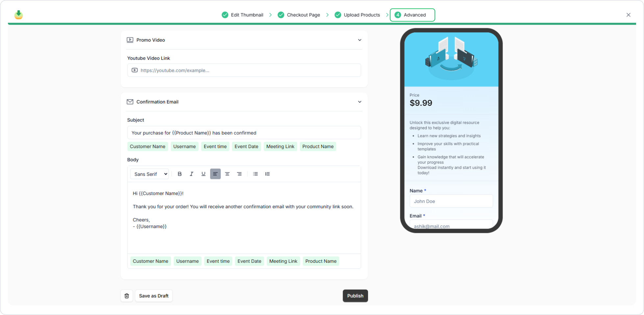This screenshot has height=315, width=644.
Task: Insert a numbered list in body
Action: click(267, 174)
